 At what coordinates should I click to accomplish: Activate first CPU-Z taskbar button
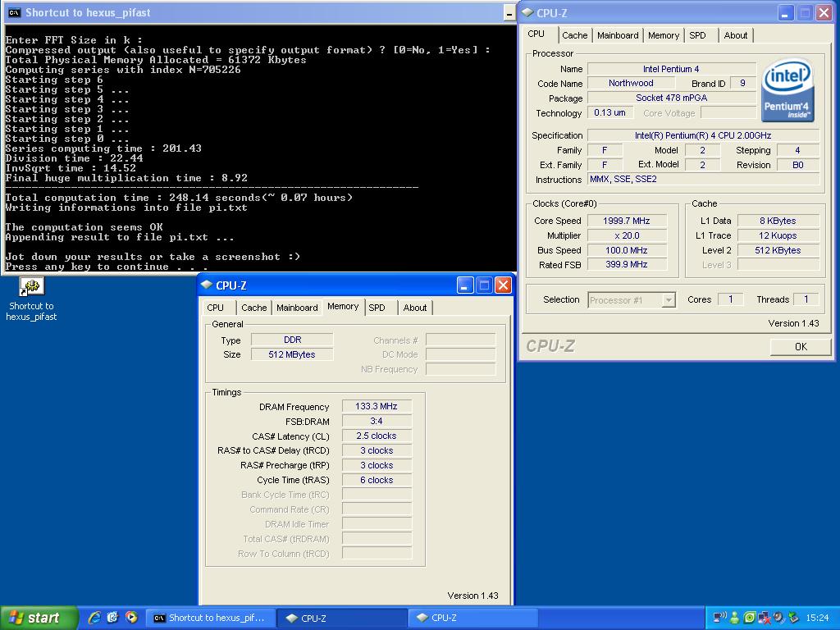pyautogui.click(x=342, y=618)
